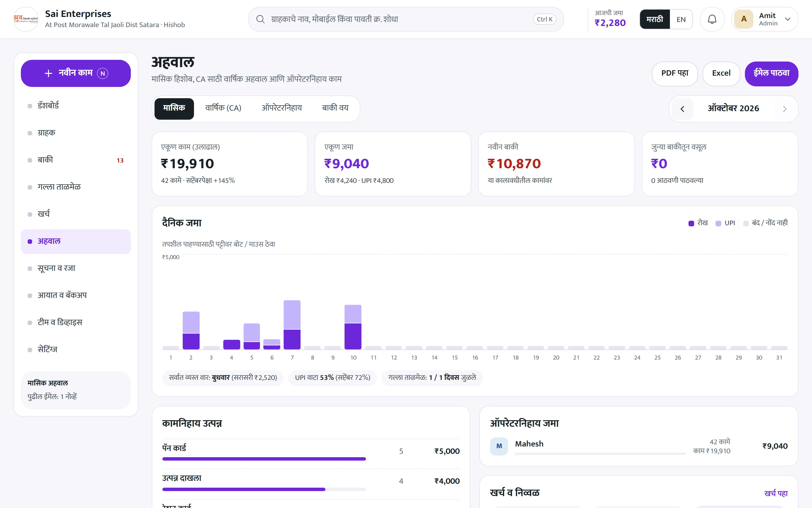Screen dimensions: 812x508
Task: Select the ऑपरेटरनिहाय tab
Action: [x=281, y=109]
